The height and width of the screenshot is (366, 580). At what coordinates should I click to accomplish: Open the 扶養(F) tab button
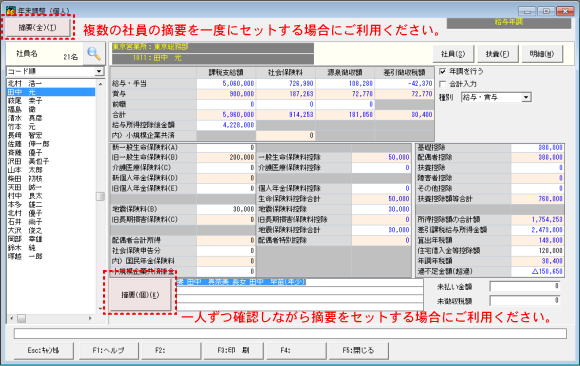(498, 54)
